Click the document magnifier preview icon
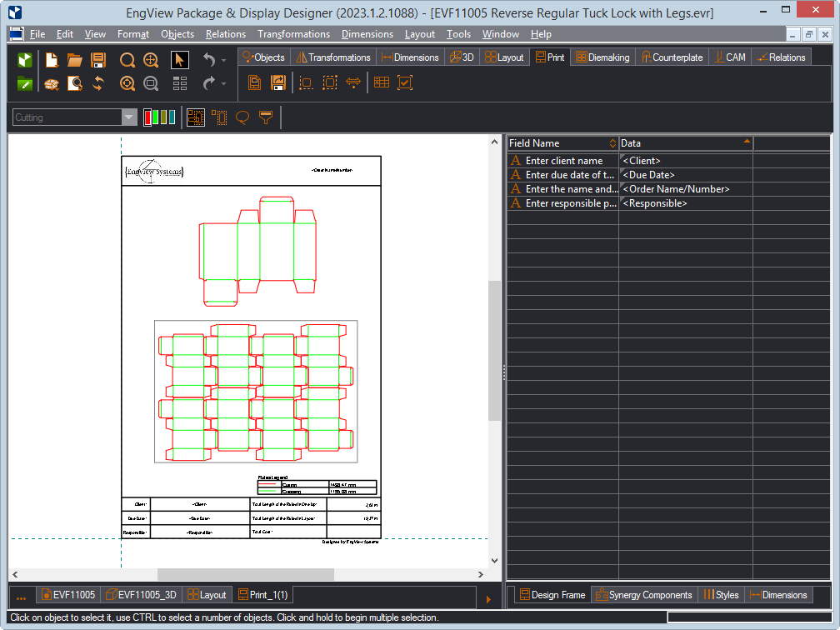The height and width of the screenshot is (630, 840). click(x=74, y=83)
